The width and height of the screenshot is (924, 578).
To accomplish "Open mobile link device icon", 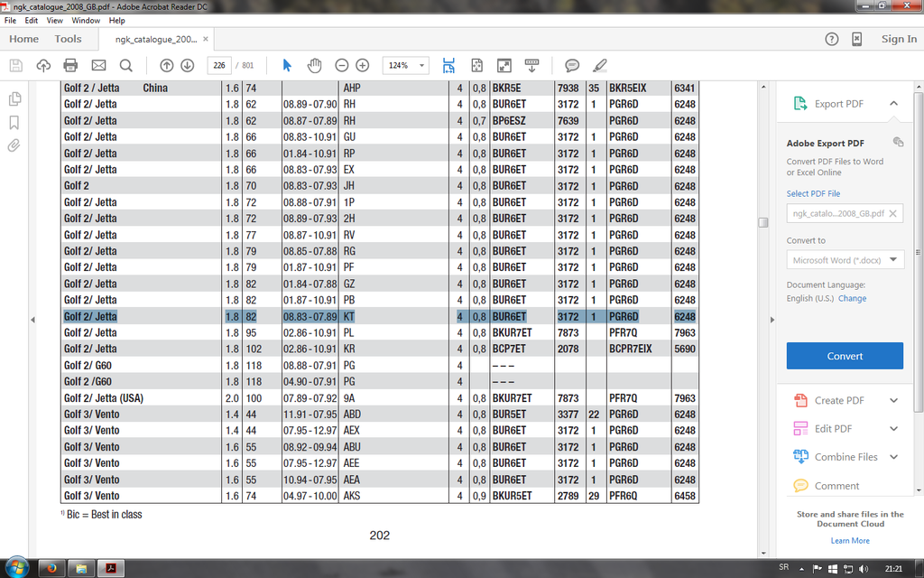I will [857, 39].
